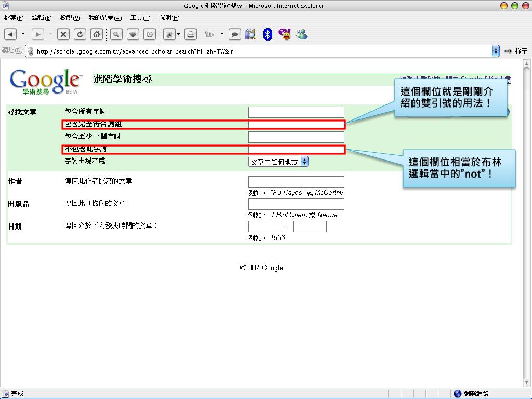
Task: Focus the 不包含此字詞 input box
Action: 296,150
